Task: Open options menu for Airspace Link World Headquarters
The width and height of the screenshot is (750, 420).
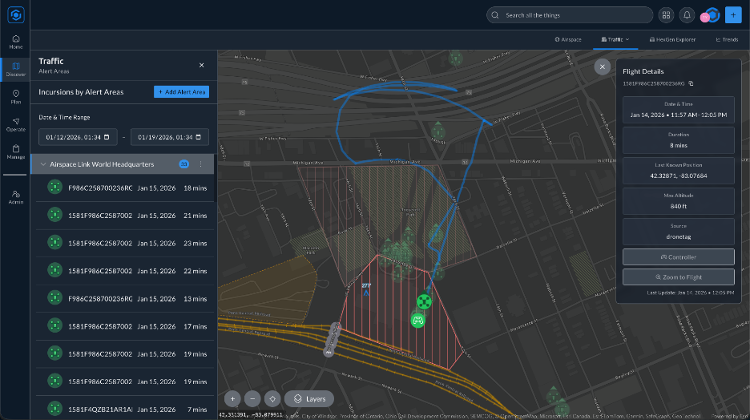Action: point(200,163)
